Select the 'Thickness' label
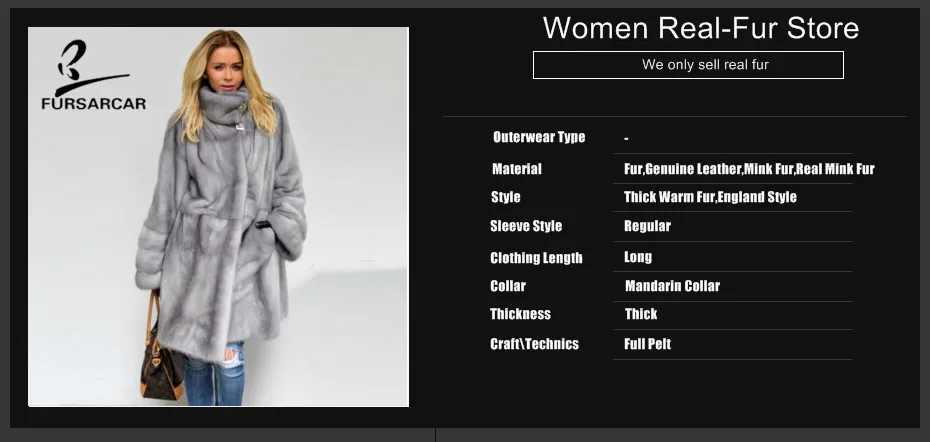The height and width of the screenshot is (442, 930). tap(520, 314)
